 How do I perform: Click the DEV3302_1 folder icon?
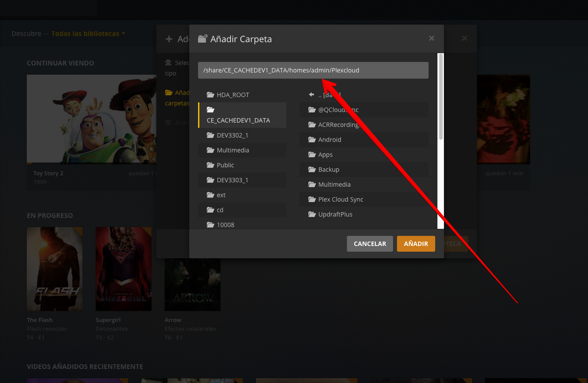(210, 135)
